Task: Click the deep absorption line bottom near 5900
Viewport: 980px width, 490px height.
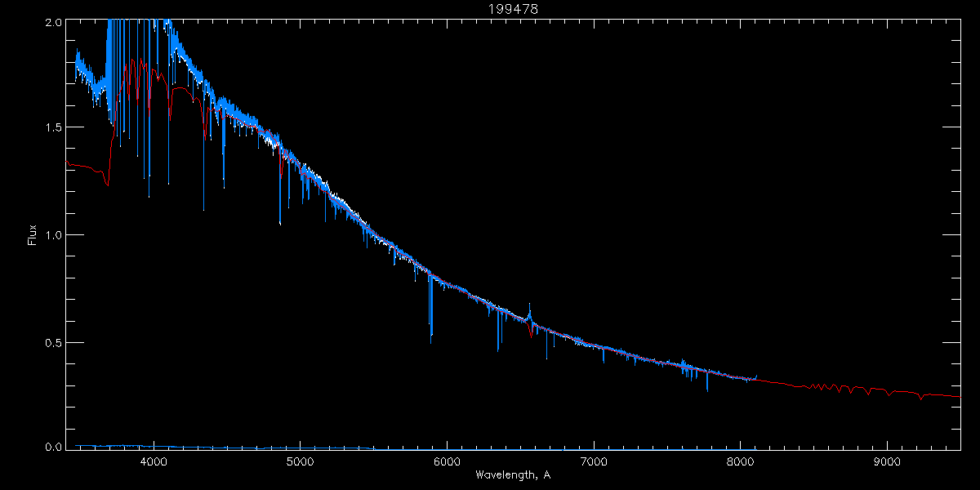Action: [x=430, y=333]
